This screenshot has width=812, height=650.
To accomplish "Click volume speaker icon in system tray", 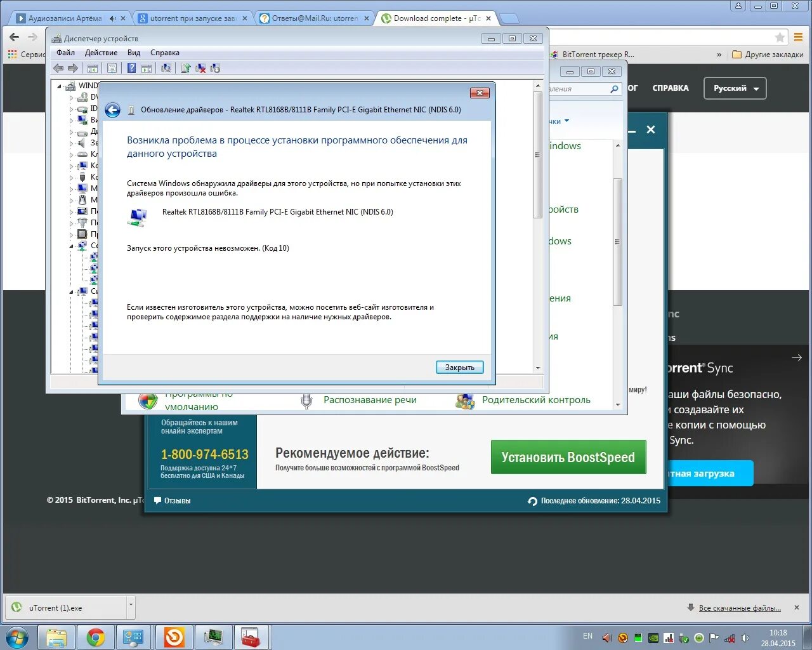I will tap(745, 638).
